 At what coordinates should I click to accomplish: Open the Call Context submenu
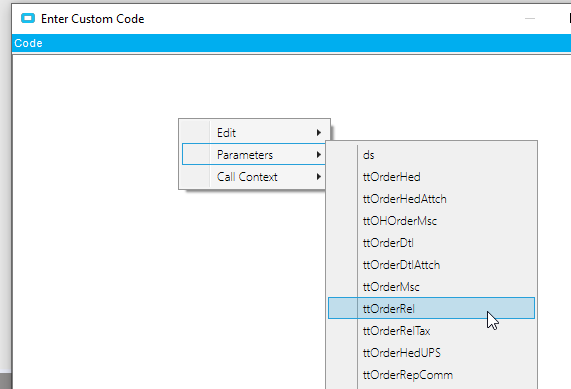(254, 177)
